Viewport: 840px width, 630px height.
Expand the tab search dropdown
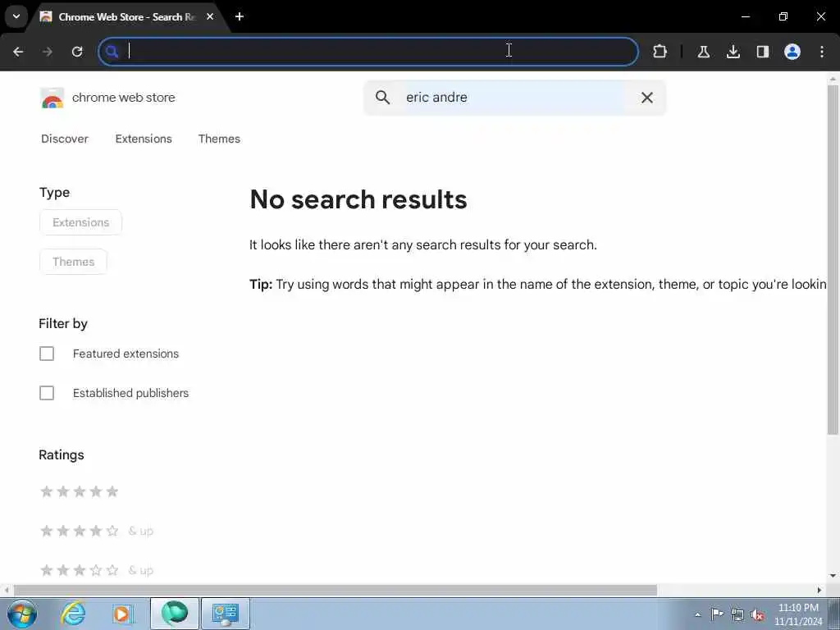coord(16,16)
